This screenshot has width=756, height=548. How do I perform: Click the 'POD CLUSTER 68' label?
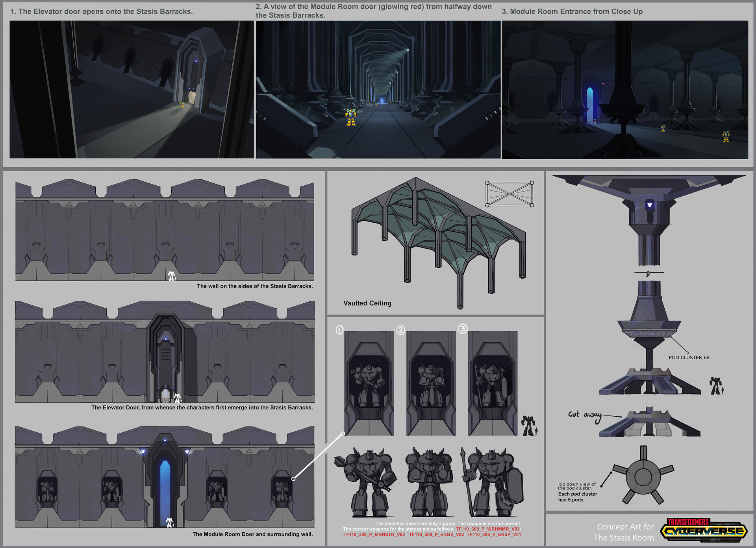coord(689,358)
